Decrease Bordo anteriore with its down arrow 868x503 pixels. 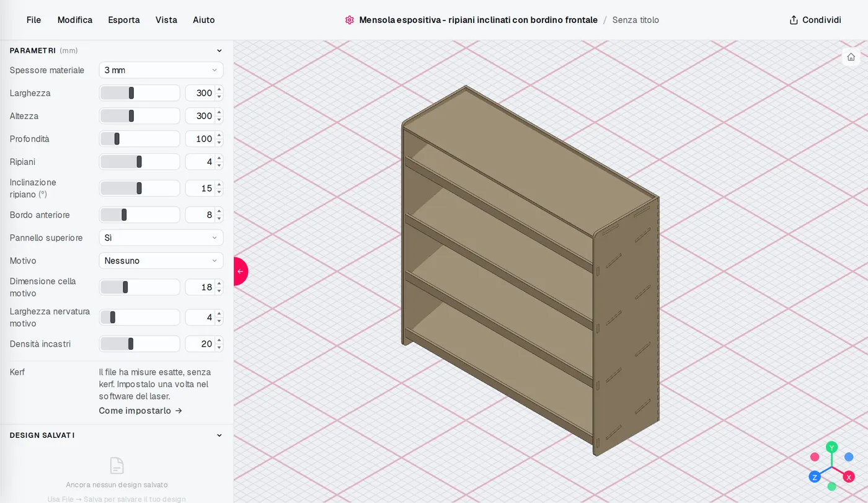coord(219,219)
